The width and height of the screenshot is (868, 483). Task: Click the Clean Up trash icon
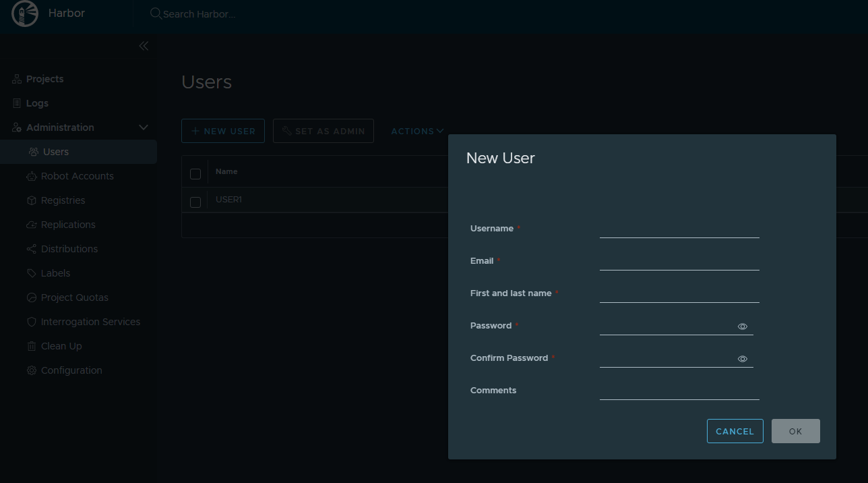(31, 347)
